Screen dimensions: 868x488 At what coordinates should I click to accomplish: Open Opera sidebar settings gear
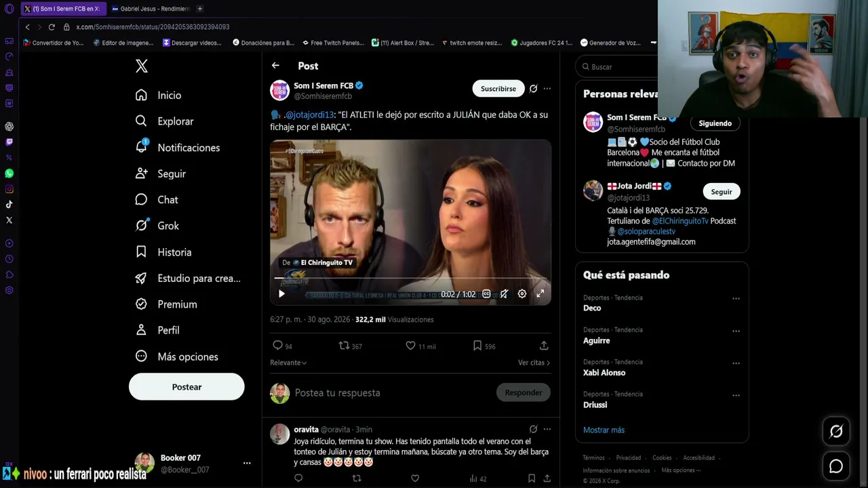(9, 290)
